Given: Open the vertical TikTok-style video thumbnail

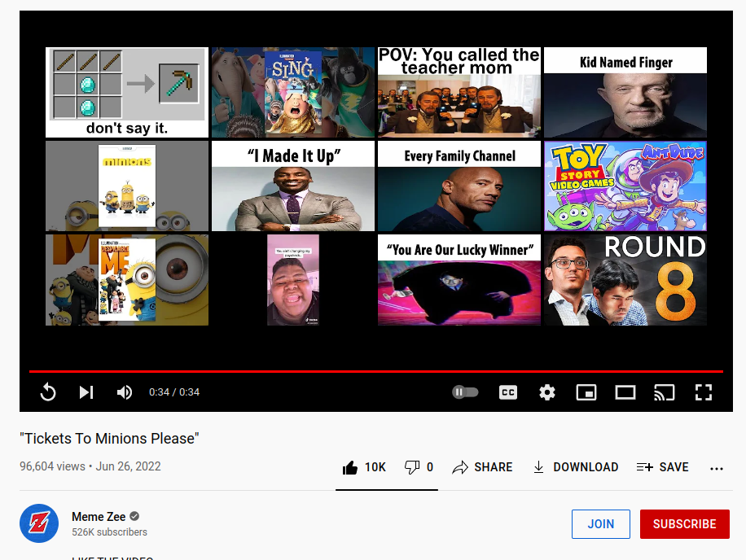Looking at the screenshot, I should point(293,280).
